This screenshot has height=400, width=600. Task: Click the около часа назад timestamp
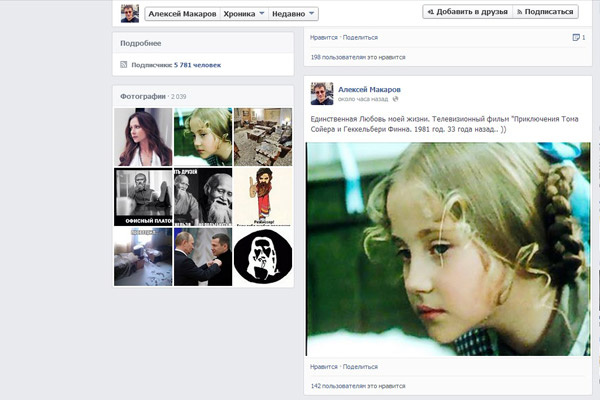363,99
